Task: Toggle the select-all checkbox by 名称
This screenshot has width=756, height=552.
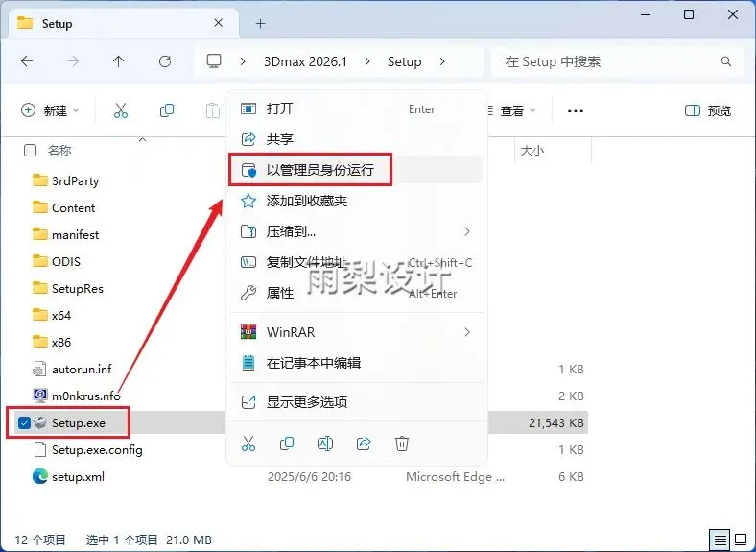Action: (x=30, y=151)
